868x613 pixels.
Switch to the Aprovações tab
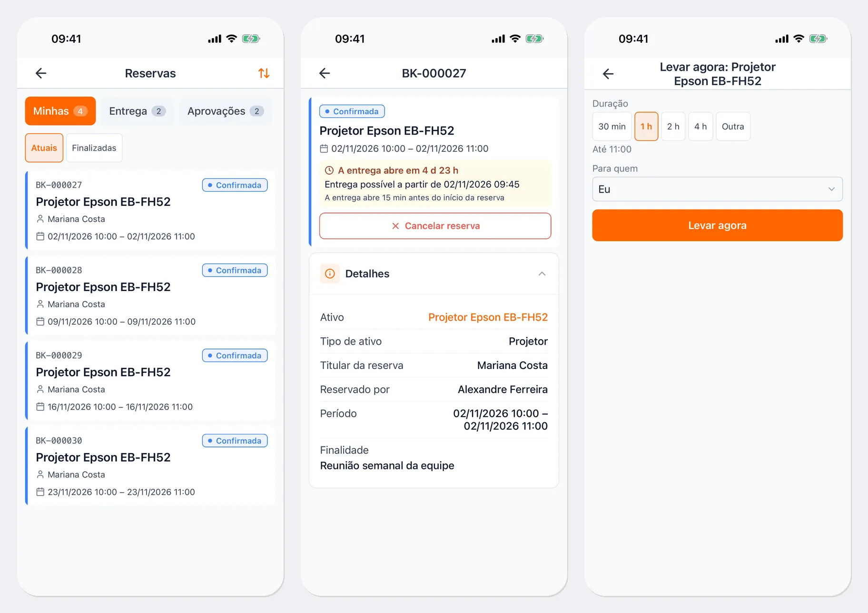pyautogui.click(x=226, y=111)
